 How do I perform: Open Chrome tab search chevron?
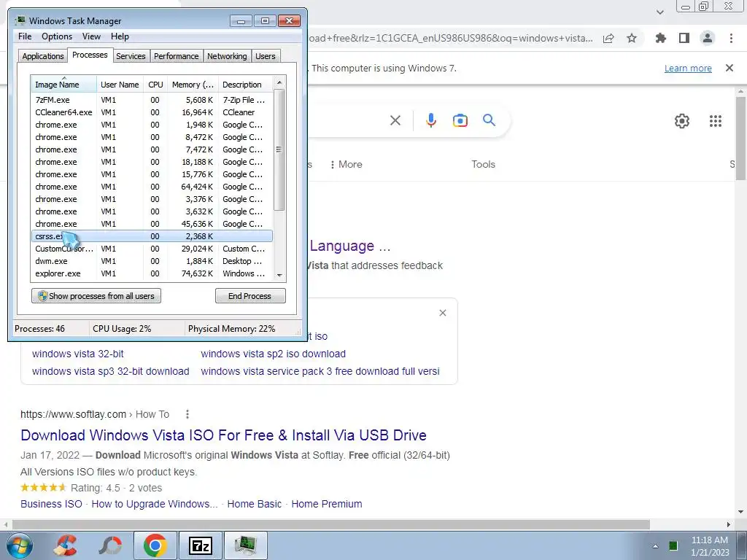click(659, 12)
